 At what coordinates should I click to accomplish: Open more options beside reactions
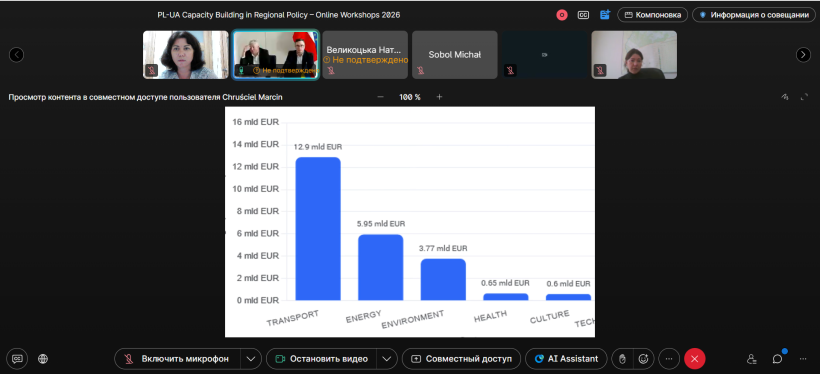669,359
